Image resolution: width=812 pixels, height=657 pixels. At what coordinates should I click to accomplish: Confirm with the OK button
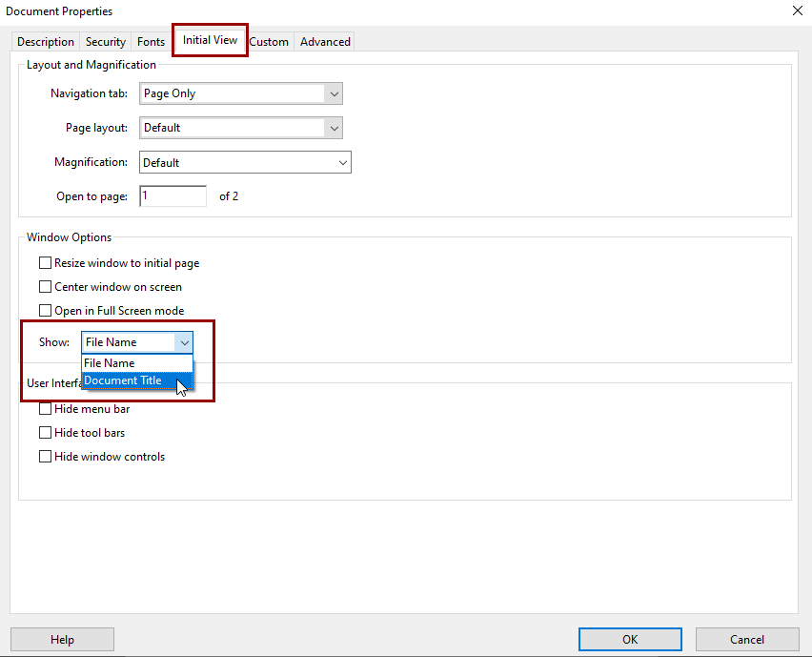630,640
